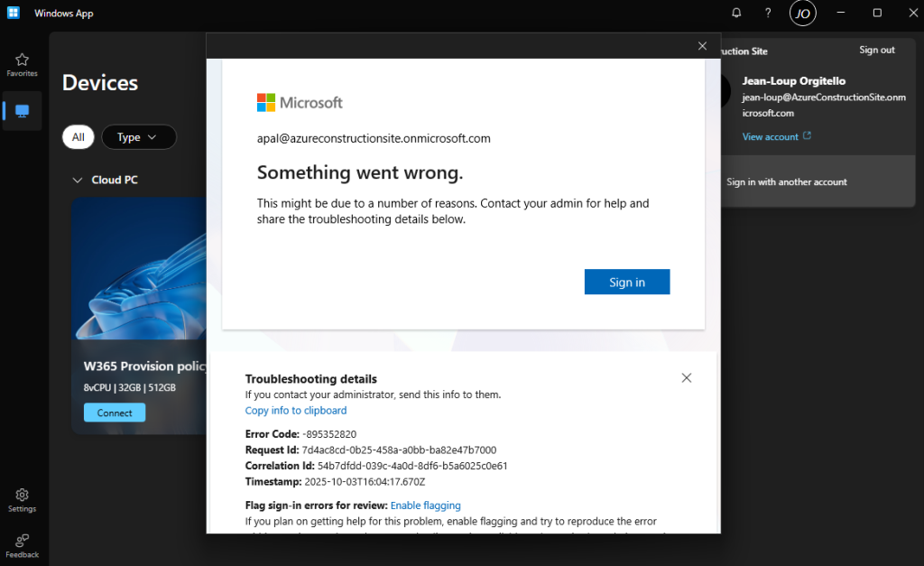Connect to the W365 Cloud PC
The width and height of the screenshot is (924, 566).
[115, 413]
